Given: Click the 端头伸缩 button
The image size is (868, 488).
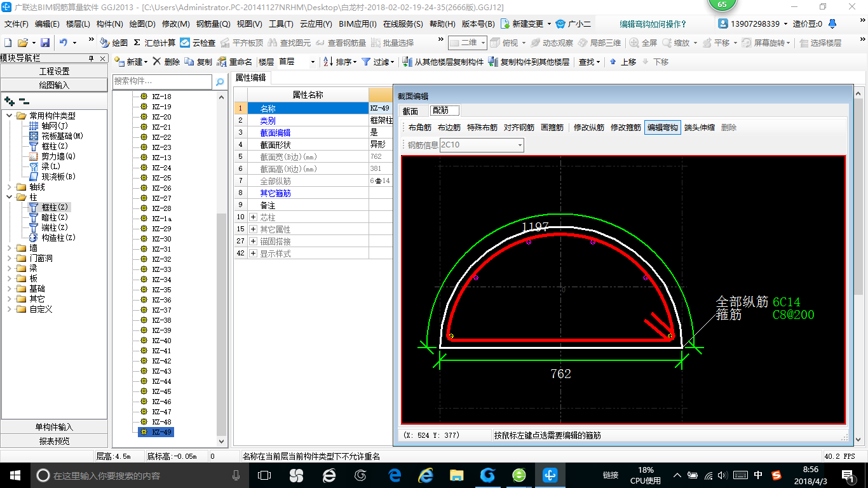Looking at the screenshot, I should pos(700,128).
